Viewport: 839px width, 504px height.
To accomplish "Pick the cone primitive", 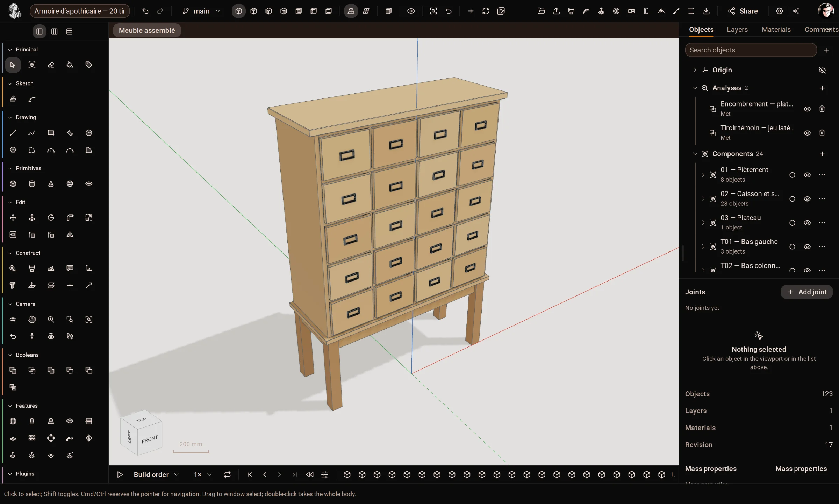I will tap(51, 184).
